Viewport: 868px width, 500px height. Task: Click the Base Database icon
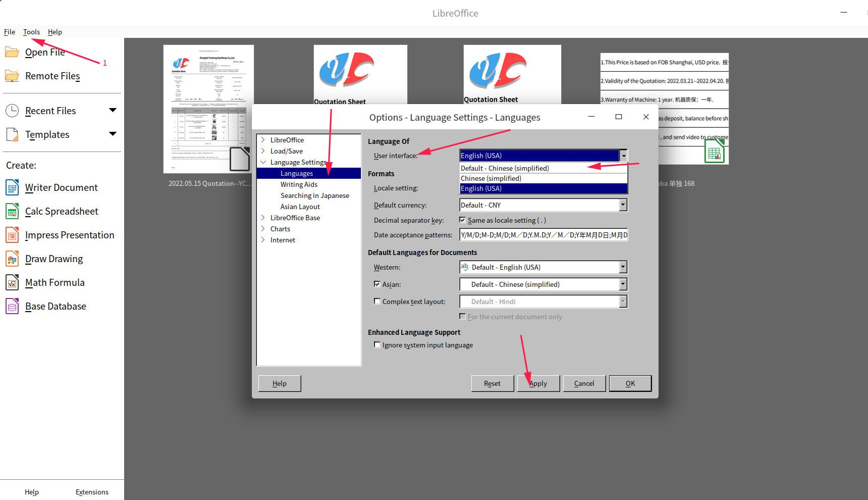(12, 306)
